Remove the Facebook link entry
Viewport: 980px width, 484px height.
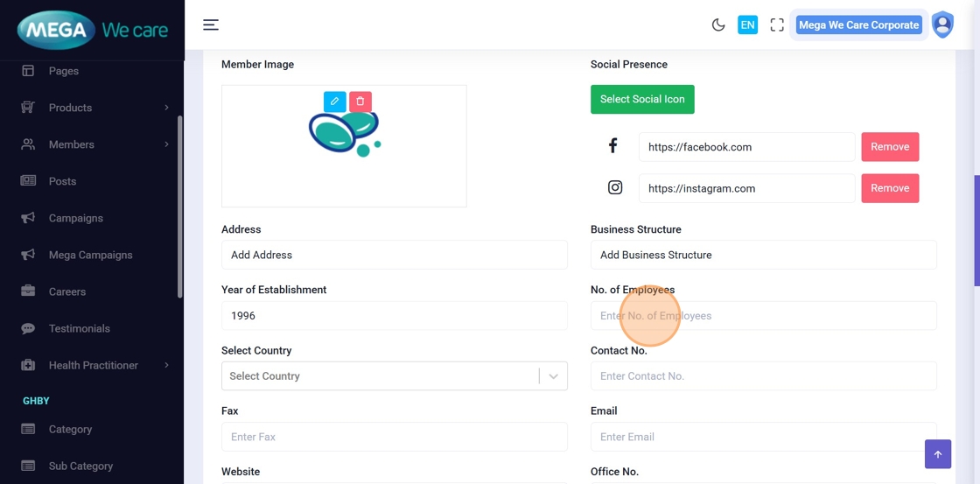[x=890, y=147]
